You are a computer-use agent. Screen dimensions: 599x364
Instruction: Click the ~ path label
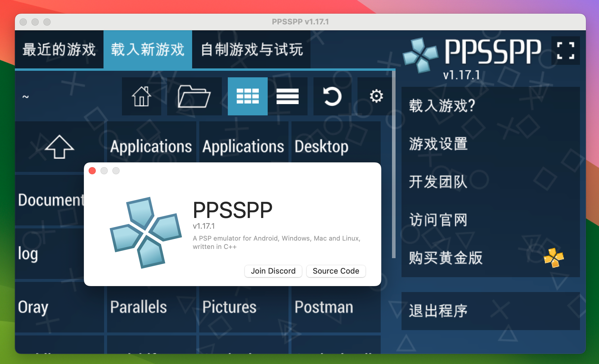[26, 96]
